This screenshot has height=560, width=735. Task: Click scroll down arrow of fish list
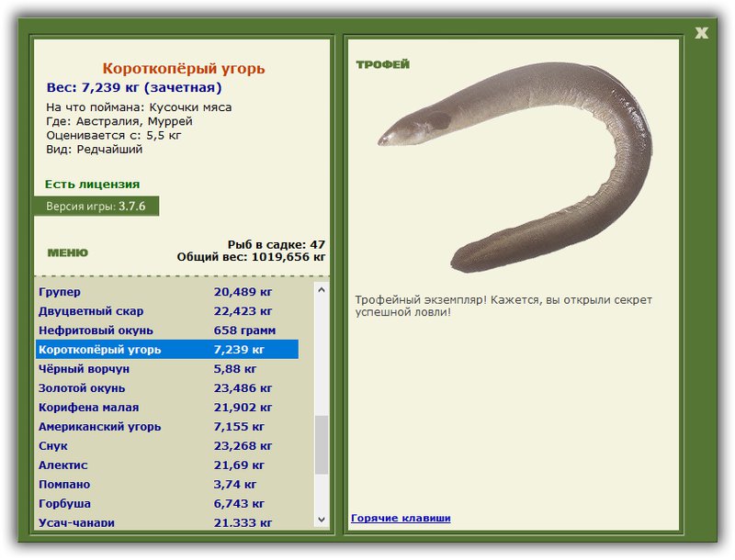pos(322,520)
